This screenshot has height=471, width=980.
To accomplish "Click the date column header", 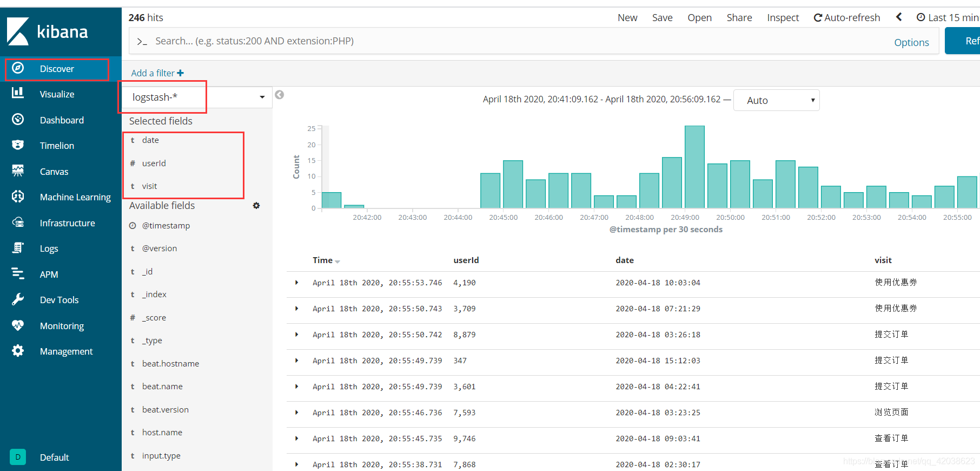I will 625,260.
